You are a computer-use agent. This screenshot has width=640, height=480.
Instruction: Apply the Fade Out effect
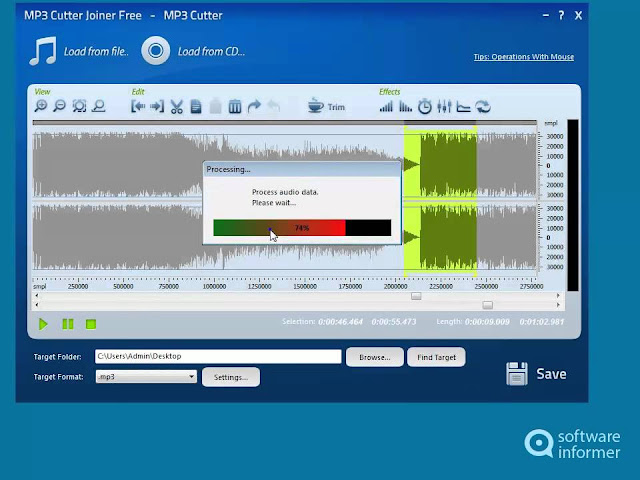point(405,107)
